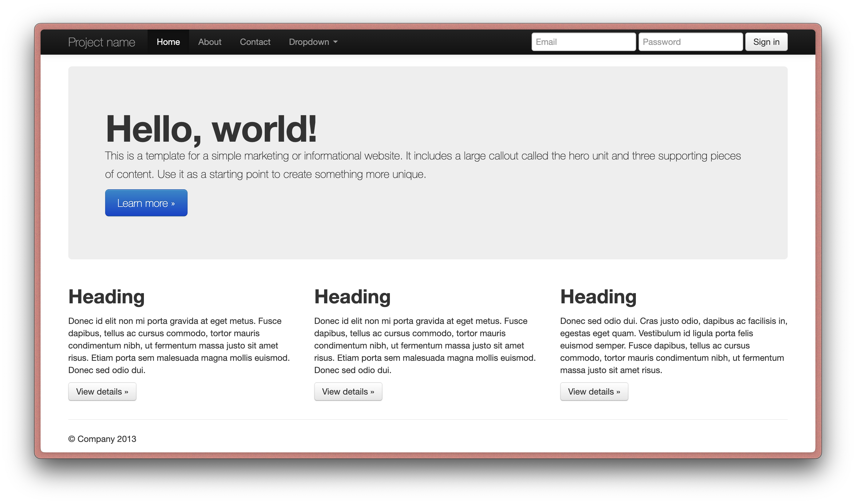Select the hero unit callout area
This screenshot has width=856, height=504.
(427, 163)
